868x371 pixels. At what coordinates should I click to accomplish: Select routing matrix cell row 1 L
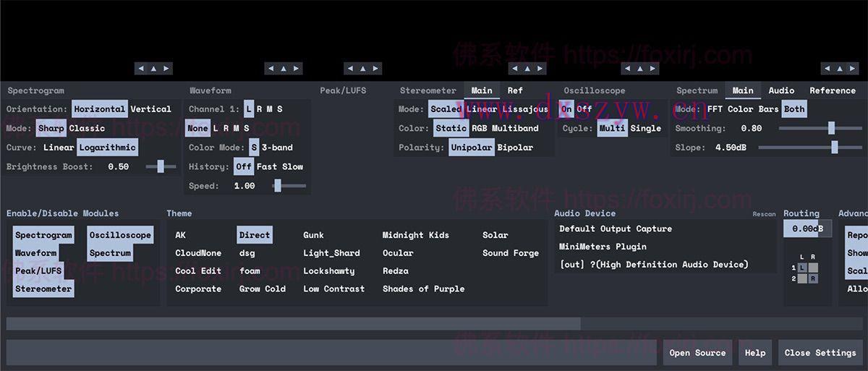coord(801,268)
